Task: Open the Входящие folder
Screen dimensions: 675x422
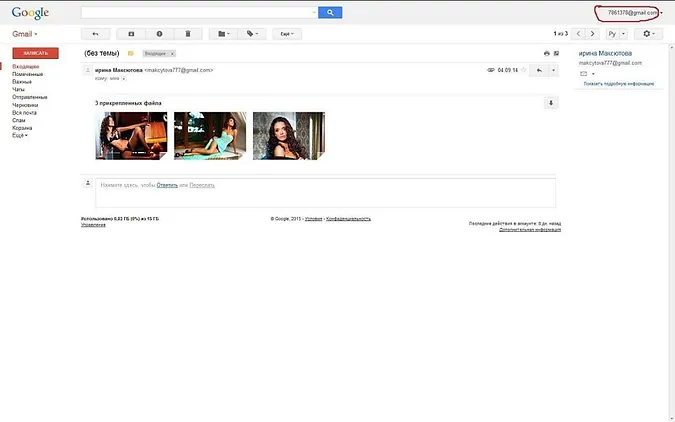Action: [25, 66]
